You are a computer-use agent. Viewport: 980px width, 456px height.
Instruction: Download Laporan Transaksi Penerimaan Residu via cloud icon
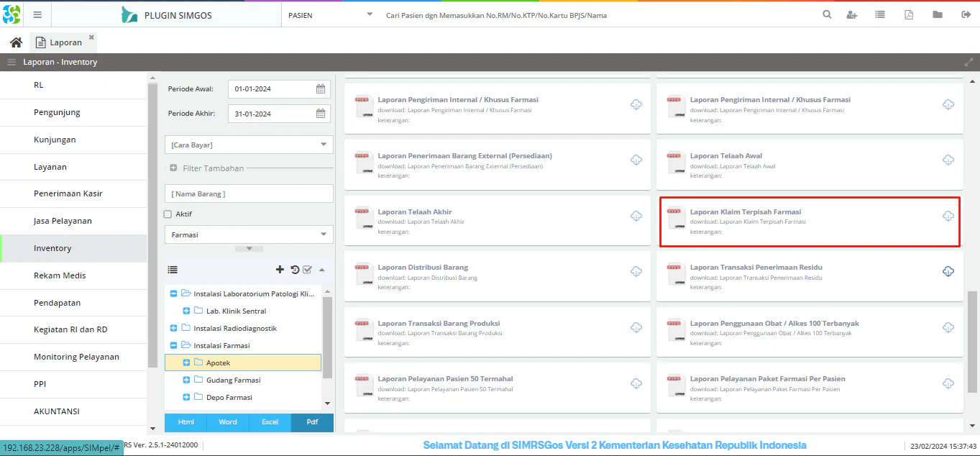tap(948, 271)
